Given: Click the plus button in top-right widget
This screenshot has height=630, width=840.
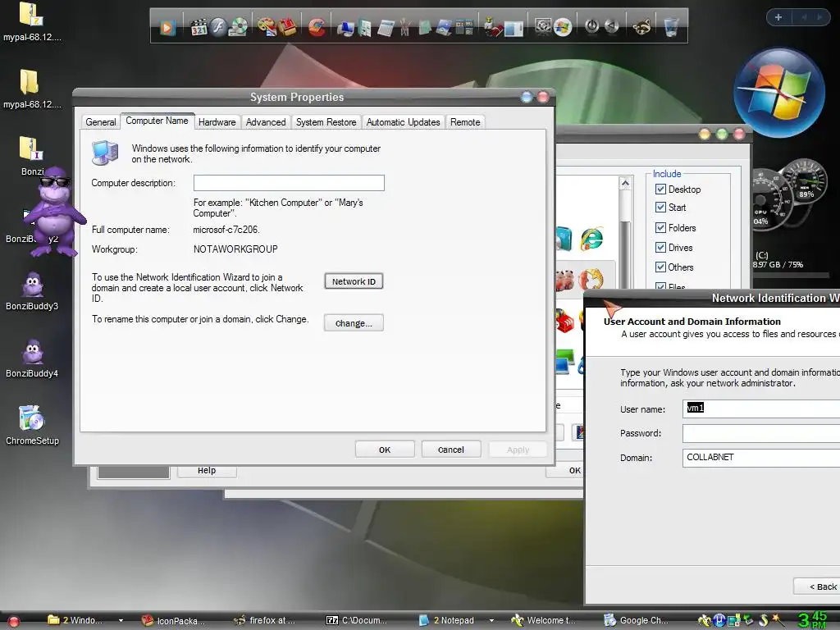Looking at the screenshot, I should 778,17.
